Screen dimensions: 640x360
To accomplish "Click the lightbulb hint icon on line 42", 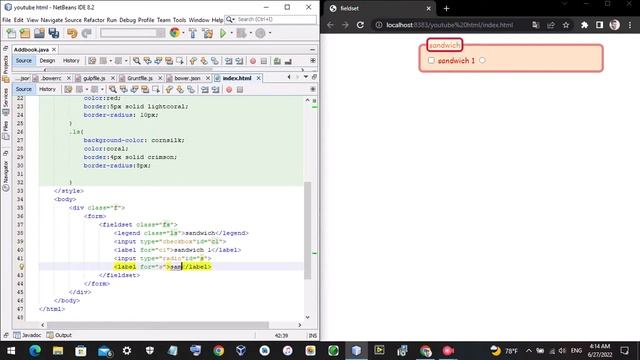I will coord(21,267).
